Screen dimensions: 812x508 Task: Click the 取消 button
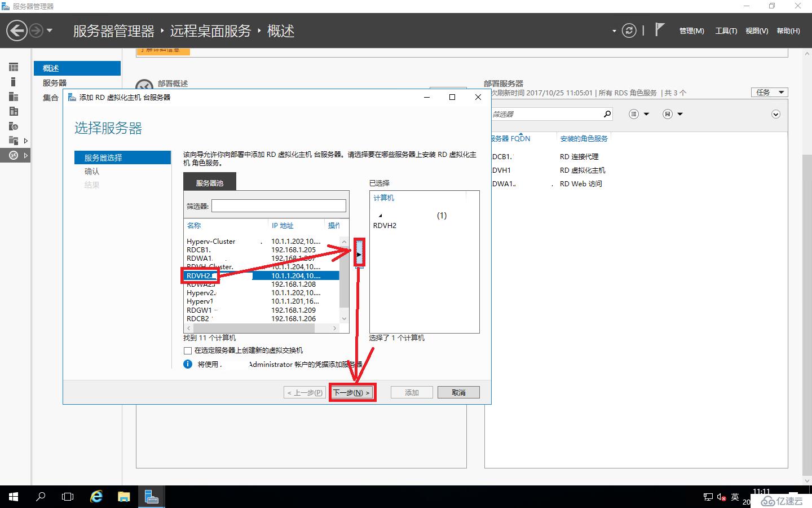[x=458, y=392]
